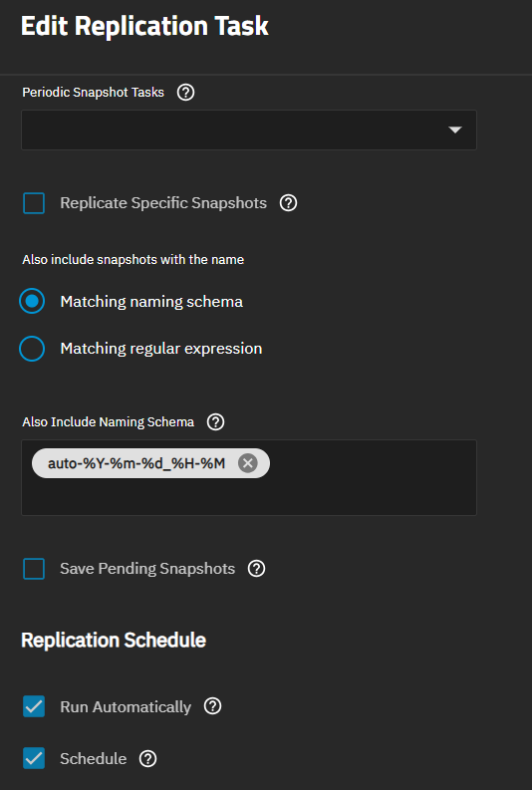Click the Matching regular expression label
Viewport: 532px width, 790px height.
[161, 349]
